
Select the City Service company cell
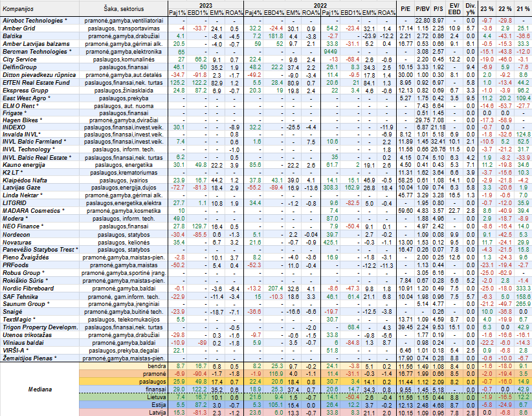19,60
